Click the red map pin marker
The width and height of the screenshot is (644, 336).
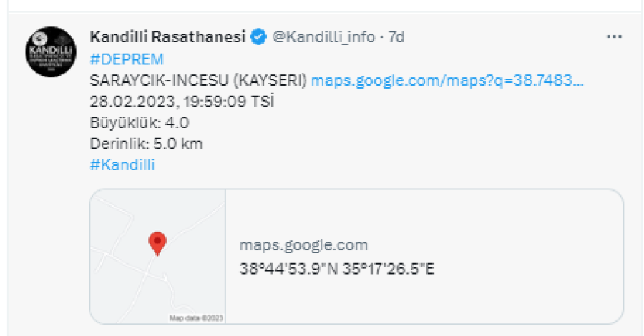157,243
